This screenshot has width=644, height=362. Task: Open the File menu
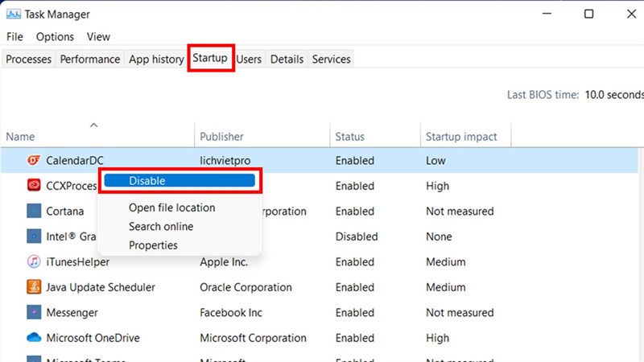(x=14, y=37)
